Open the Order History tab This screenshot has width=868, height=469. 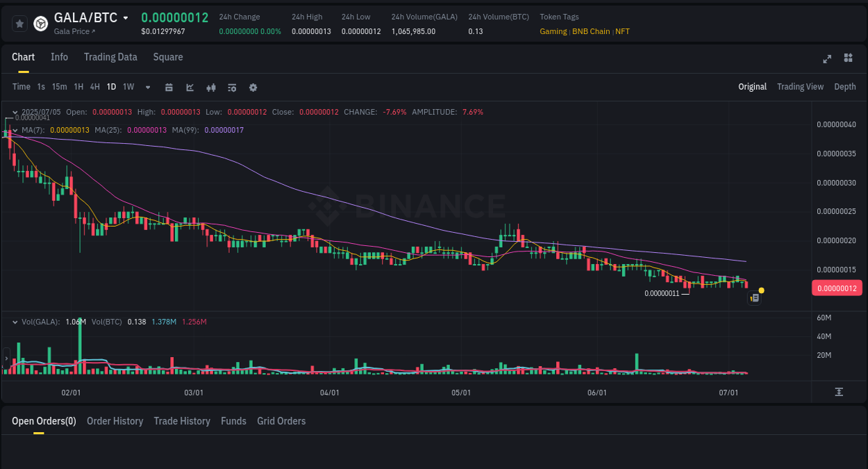(x=115, y=421)
